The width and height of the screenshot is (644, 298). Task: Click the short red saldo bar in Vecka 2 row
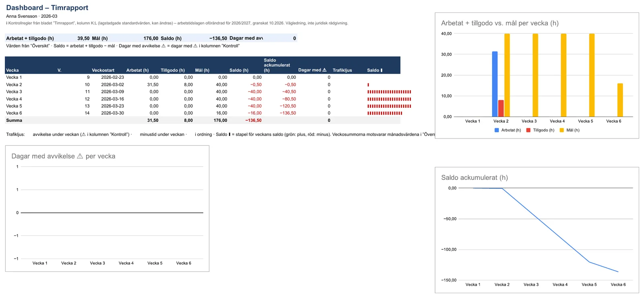click(x=368, y=85)
